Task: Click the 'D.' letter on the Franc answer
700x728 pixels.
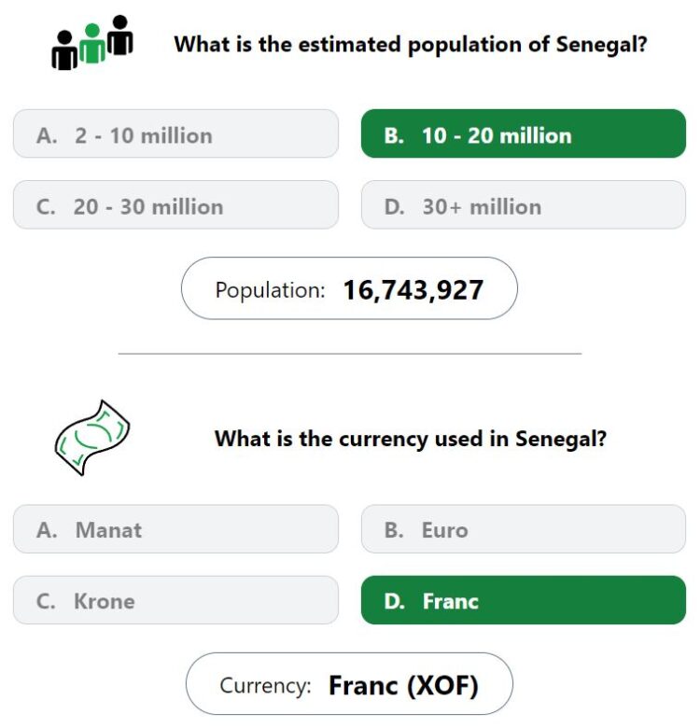Action: point(394,601)
